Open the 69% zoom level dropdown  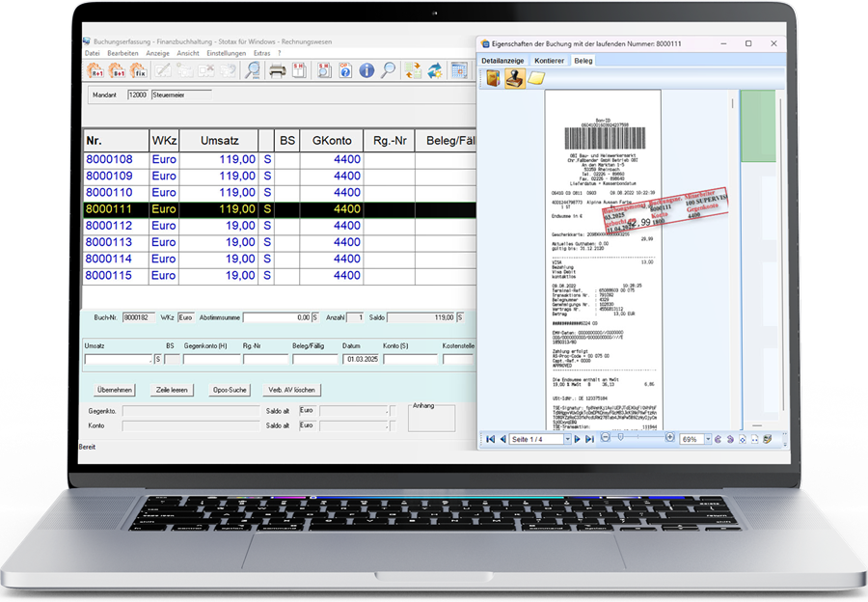708,439
